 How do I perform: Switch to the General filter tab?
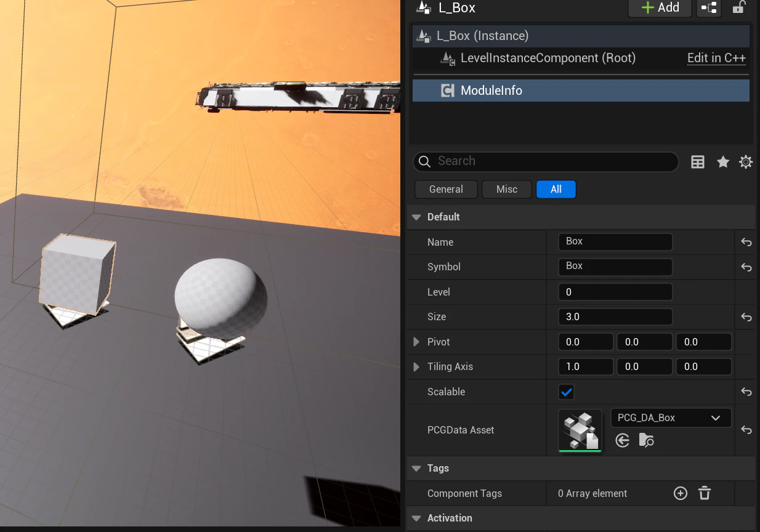pyautogui.click(x=447, y=189)
